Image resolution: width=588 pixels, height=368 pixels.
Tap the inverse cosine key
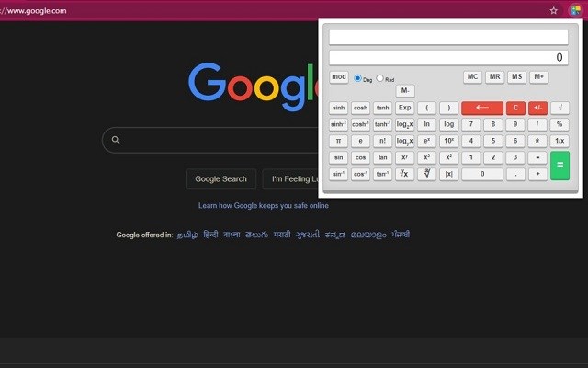(360, 174)
